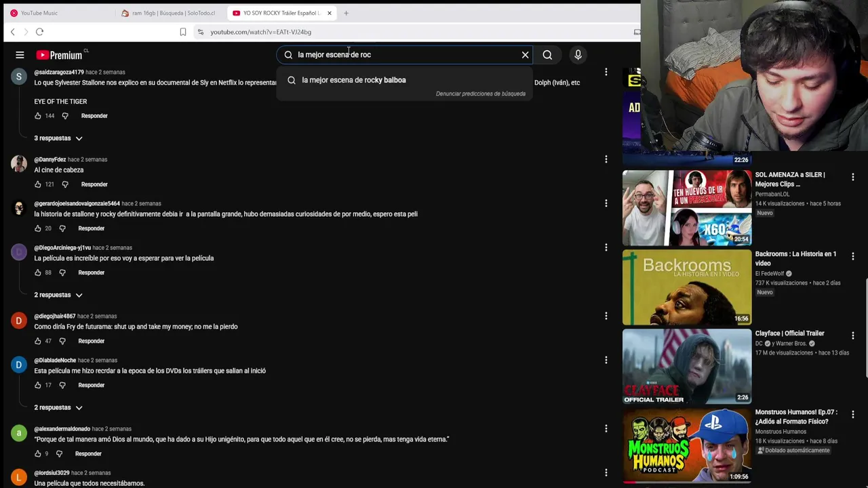
Task: Open action menu on @DiabladeNoche comment
Action: click(606, 360)
